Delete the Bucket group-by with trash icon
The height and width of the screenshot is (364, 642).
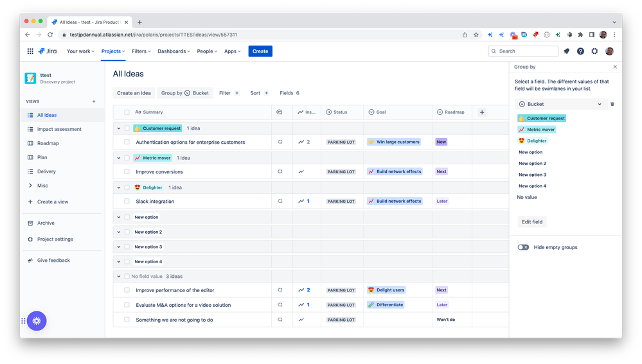click(x=612, y=104)
